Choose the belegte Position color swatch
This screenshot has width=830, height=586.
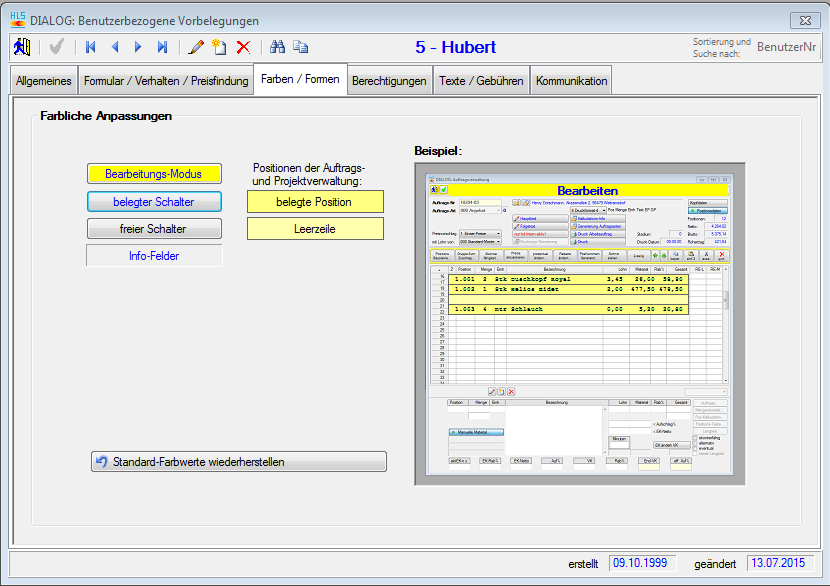point(315,202)
